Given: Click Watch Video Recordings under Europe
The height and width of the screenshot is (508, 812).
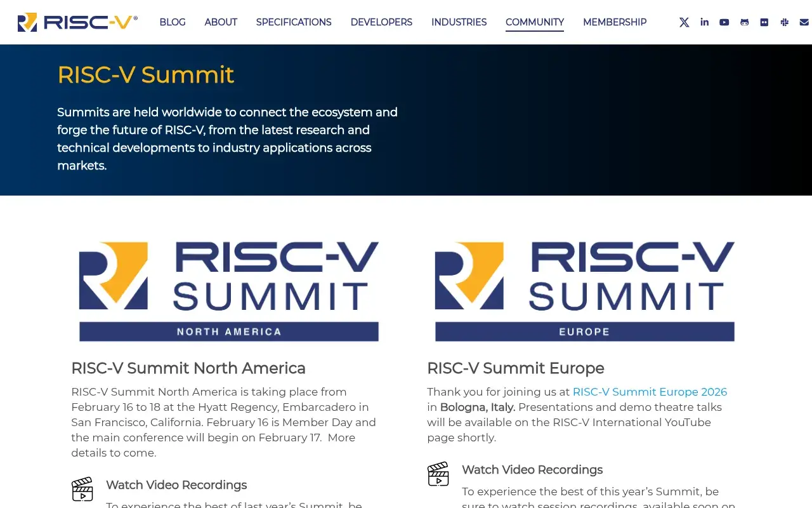Looking at the screenshot, I should coord(532,470).
